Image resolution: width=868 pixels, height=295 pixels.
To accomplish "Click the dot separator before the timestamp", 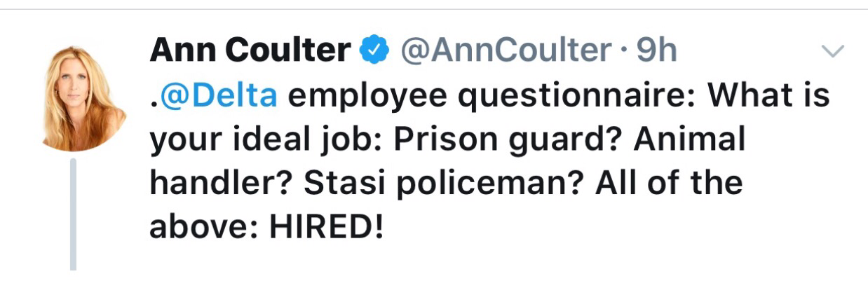I will pos(621,51).
